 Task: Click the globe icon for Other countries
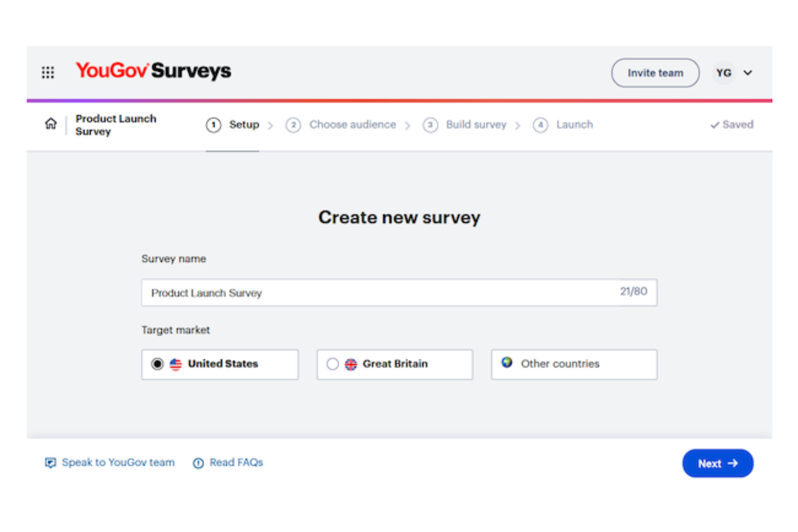click(x=507, y=362)
